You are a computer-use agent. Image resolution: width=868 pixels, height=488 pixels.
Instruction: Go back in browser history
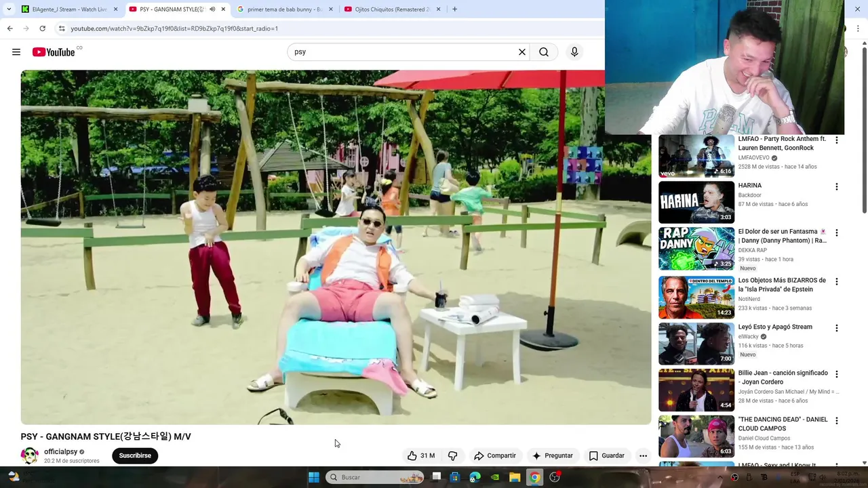[9, 28]
